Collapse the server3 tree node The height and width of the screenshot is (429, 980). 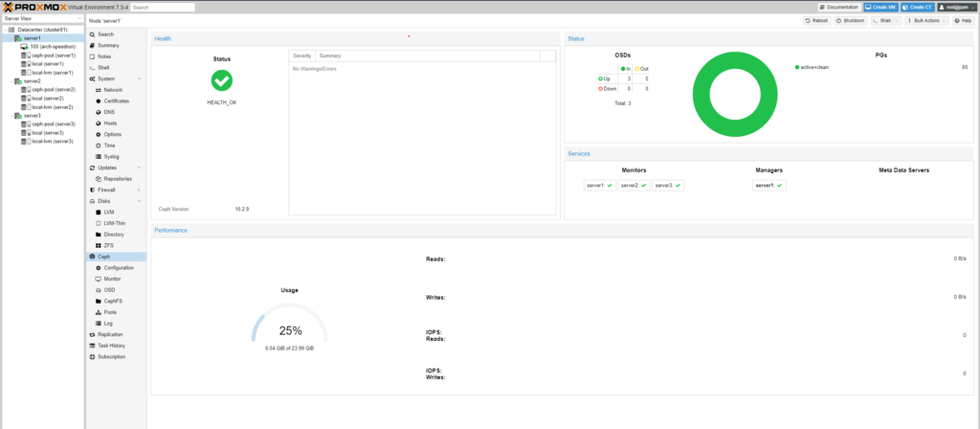click(11, 116)
